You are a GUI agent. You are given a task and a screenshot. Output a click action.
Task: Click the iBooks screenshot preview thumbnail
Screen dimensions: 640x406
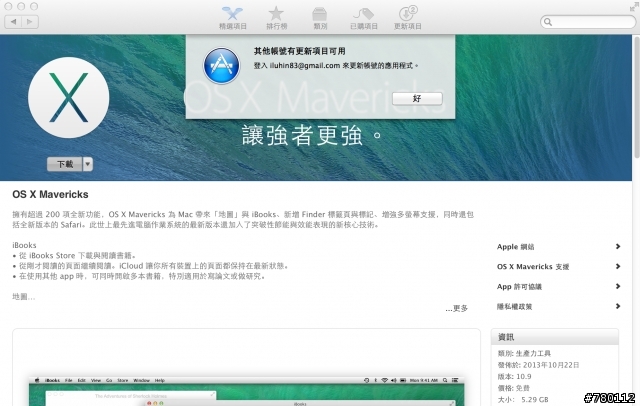246,391
